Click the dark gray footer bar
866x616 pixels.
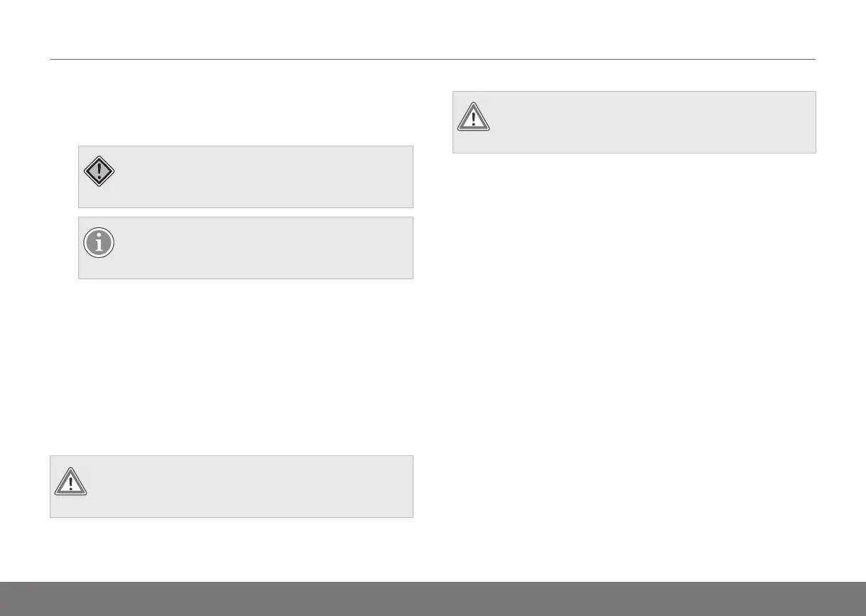pyautogui.click(x=433, y=598)
